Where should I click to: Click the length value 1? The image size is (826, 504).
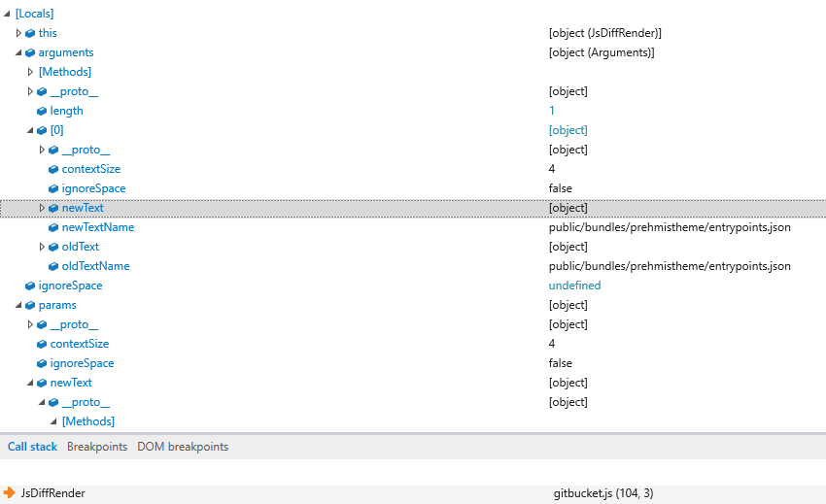552,111
